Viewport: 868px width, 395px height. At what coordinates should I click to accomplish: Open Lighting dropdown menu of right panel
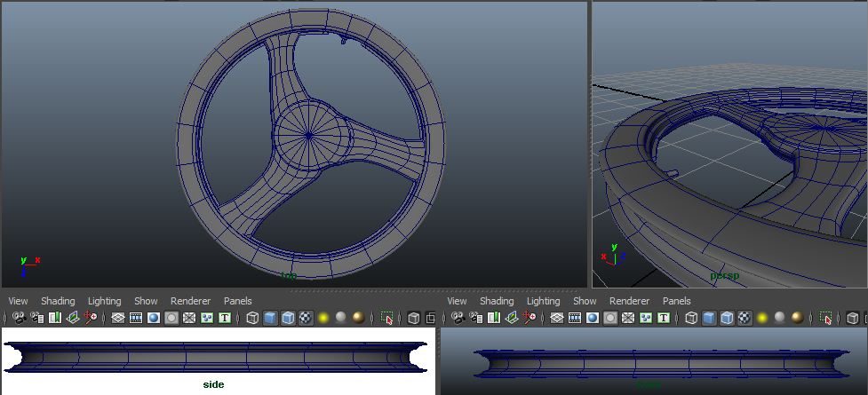click(543, 301)
